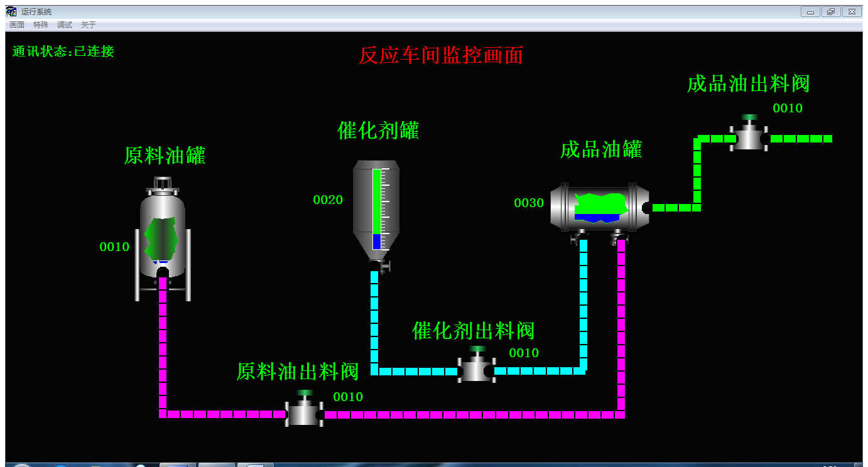Open the 特殊 menu

[x=41, y=25]
